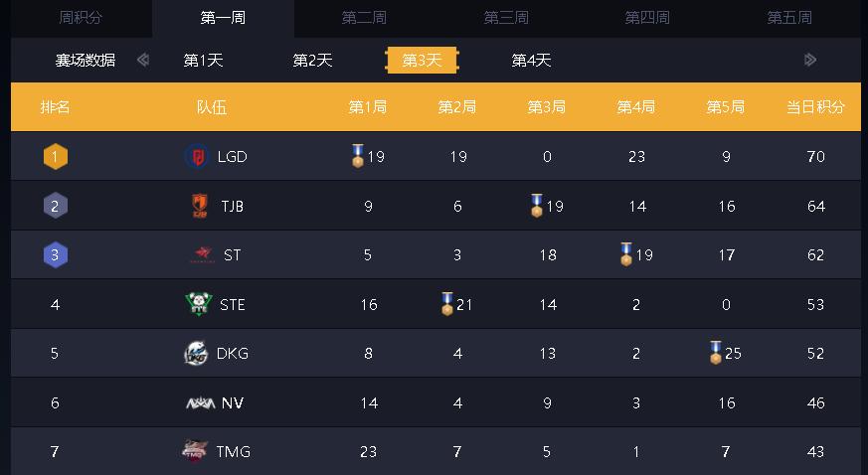Image resolution: width=868 pixels, height=475 pixels.
Task: Switch to the 第4天 day button
Action: pos(531,61)
